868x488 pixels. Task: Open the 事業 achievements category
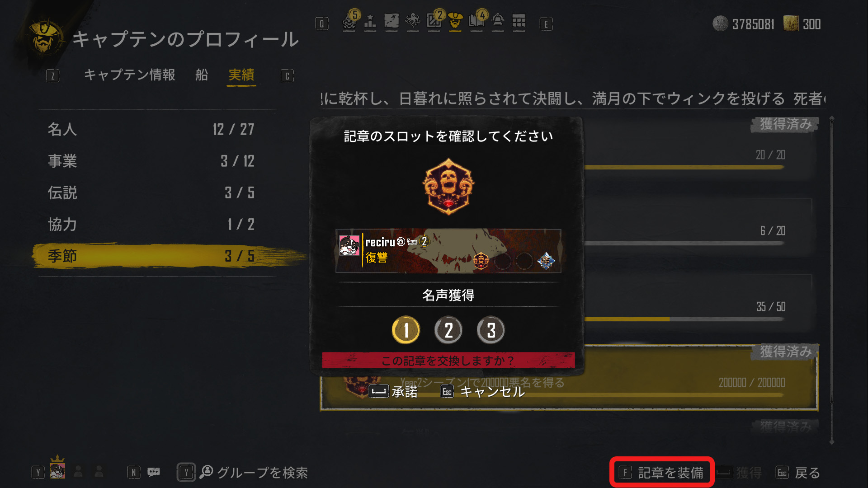pos(151,161)
